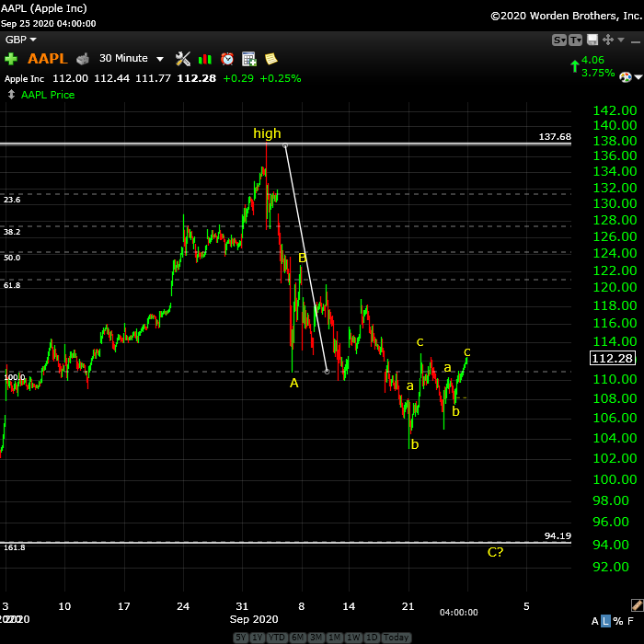Click the 38.2 Fibonacci level label
Screen dimensions: 644x644
12,232
